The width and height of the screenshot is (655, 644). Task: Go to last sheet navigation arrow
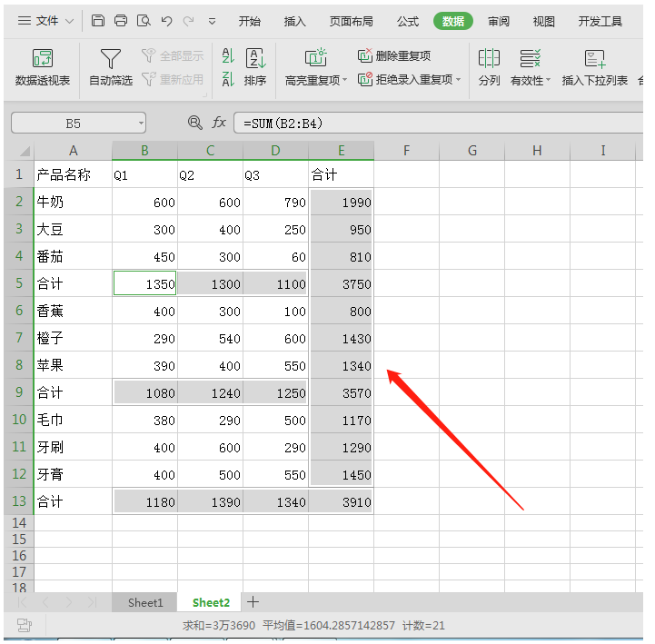point(92,602)
